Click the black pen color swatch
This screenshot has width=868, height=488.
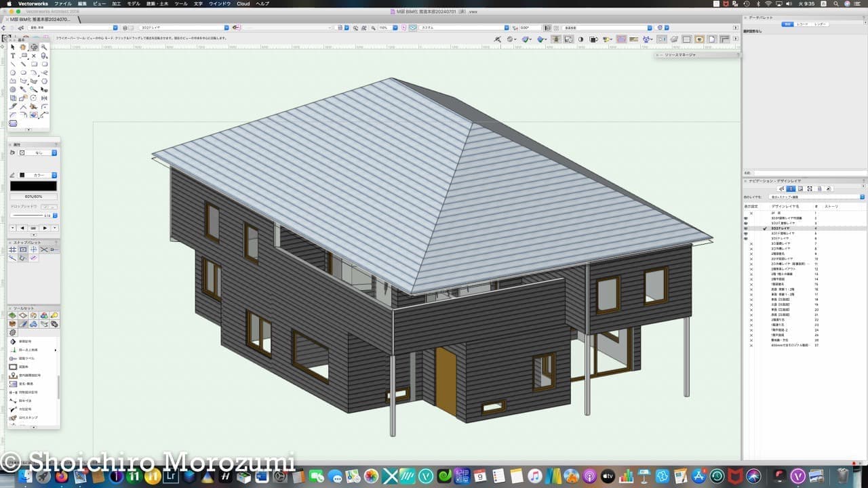click(33, 186)
